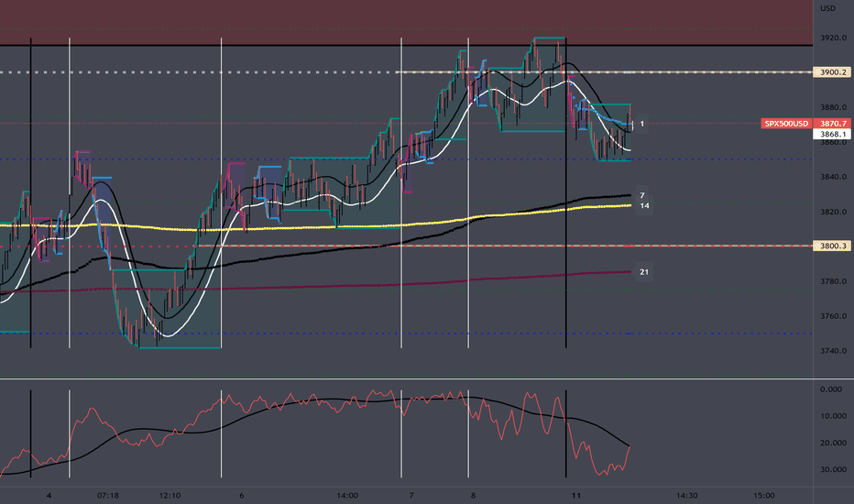Click the date label 4 on time axis

[x=49, y=495]
